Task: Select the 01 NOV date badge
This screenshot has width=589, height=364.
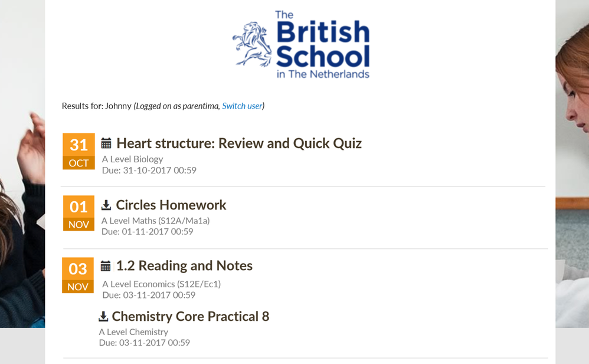Action: click(78, 214)
